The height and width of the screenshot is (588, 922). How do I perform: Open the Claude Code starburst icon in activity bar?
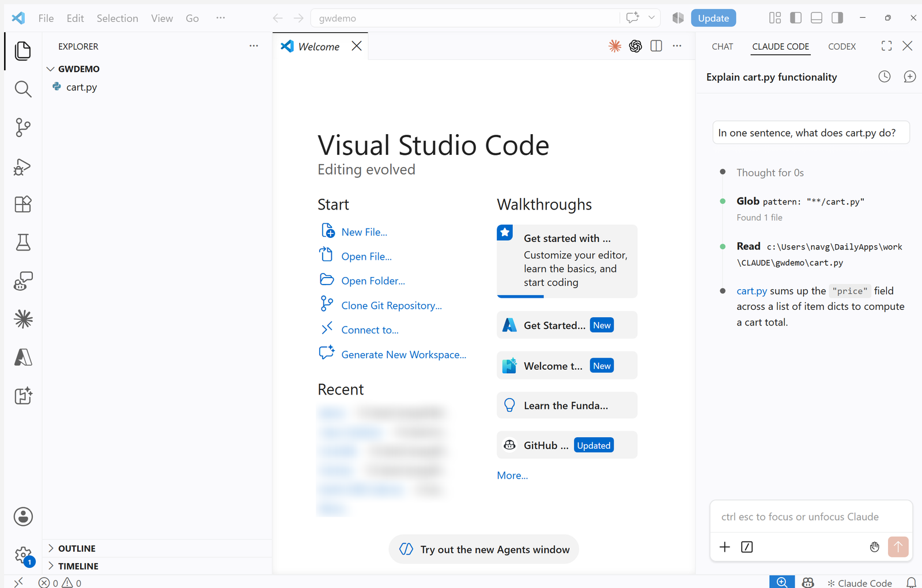click(x=23, y=318)
